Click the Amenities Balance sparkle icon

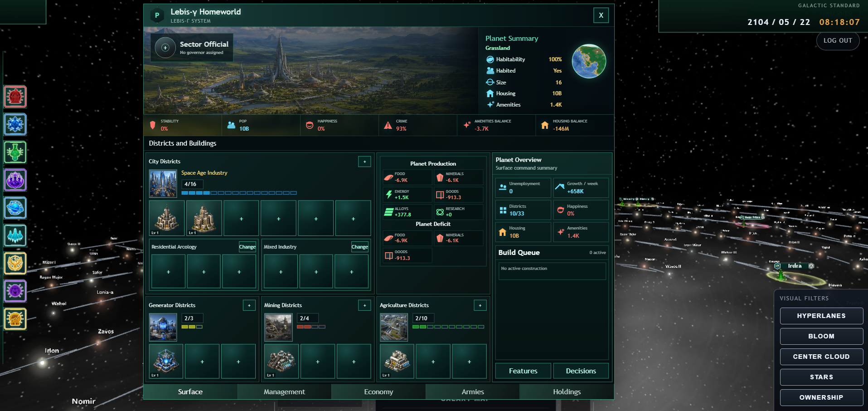(467, 125)
